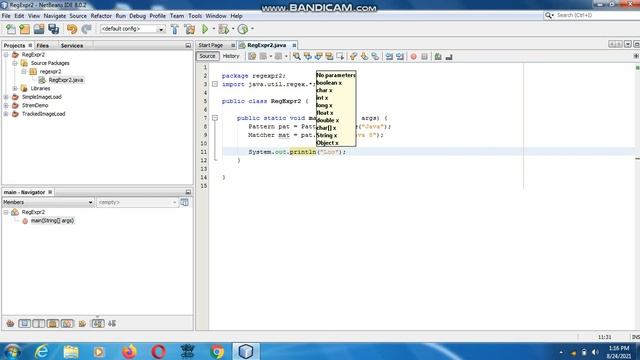Collapse the RegExpr2 project node
Screen dimensions: 640x360
point(6,55)
